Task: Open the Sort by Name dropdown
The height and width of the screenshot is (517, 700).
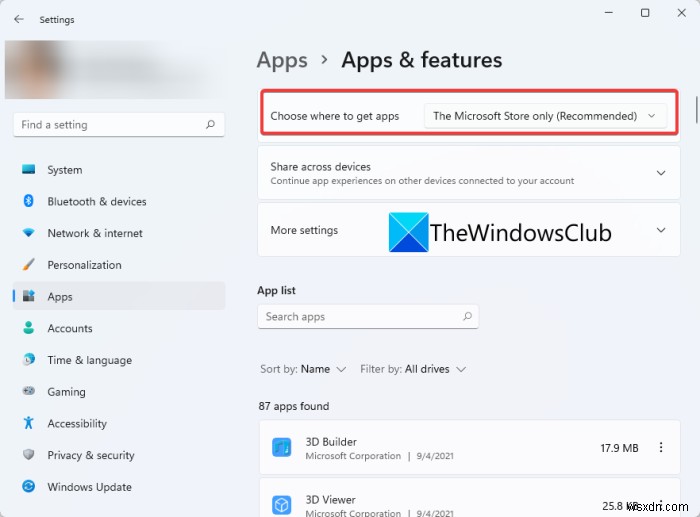Action: click(303, 369)
